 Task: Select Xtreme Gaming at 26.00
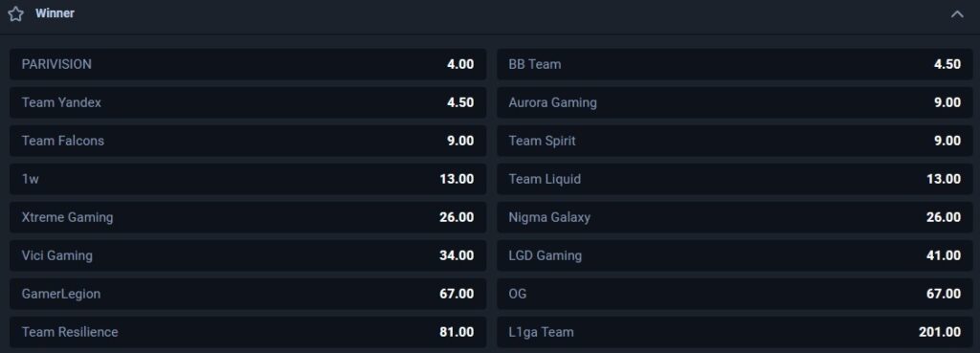(x=248, y=217)
